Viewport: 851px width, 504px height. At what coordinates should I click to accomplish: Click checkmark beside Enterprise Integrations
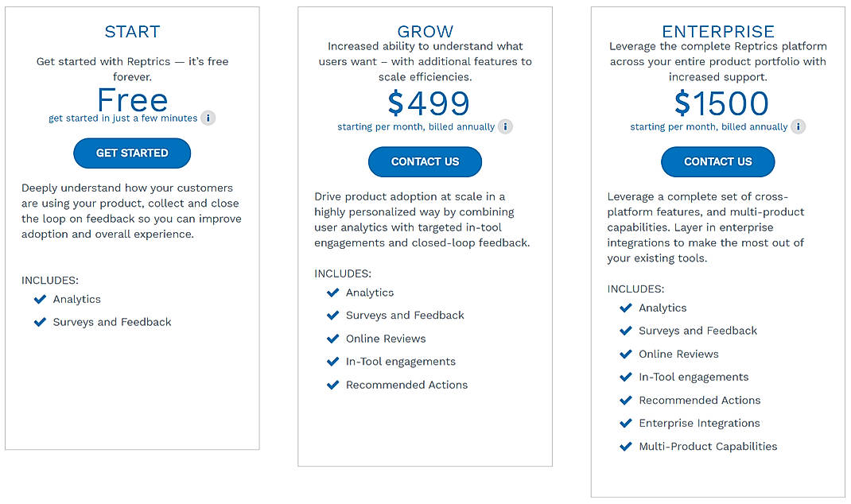(x=626, y=424)
